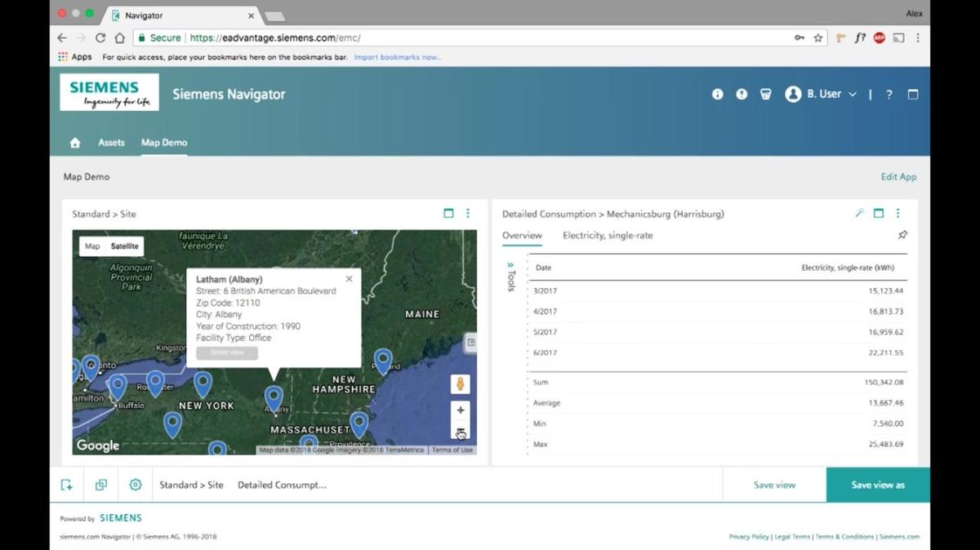Select the Rochester map pin
Image resolution: width=980 pixels, height=550 pixels.
[155, 382]
